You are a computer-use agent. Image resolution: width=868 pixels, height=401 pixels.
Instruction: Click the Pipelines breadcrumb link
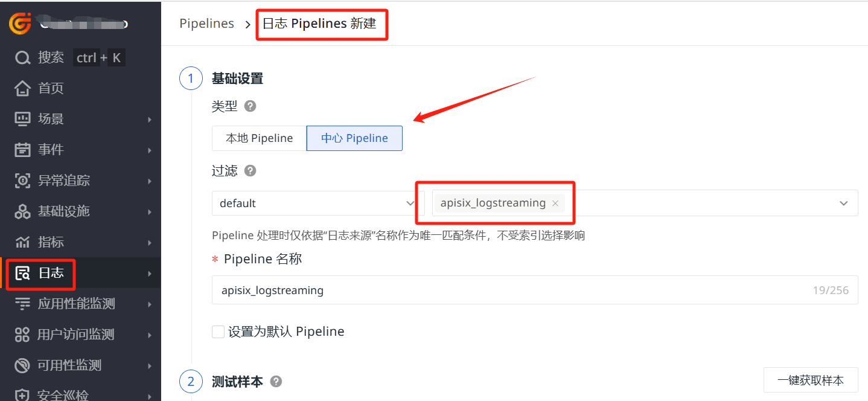206,24
